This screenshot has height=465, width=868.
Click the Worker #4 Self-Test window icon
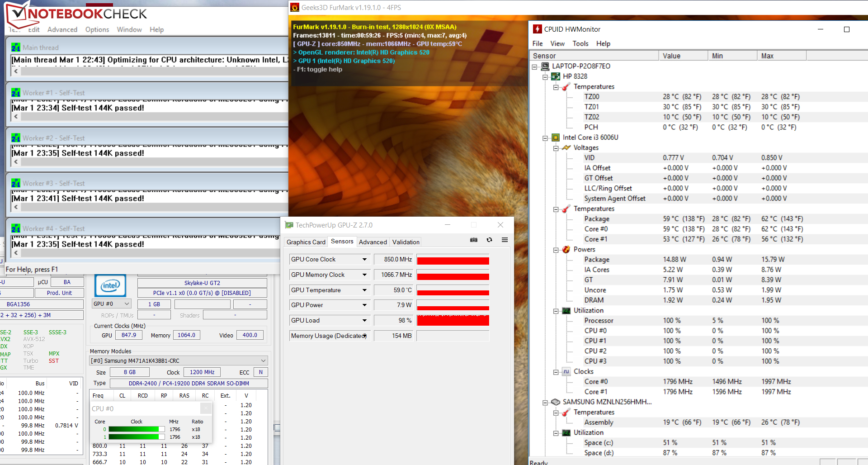16,228
